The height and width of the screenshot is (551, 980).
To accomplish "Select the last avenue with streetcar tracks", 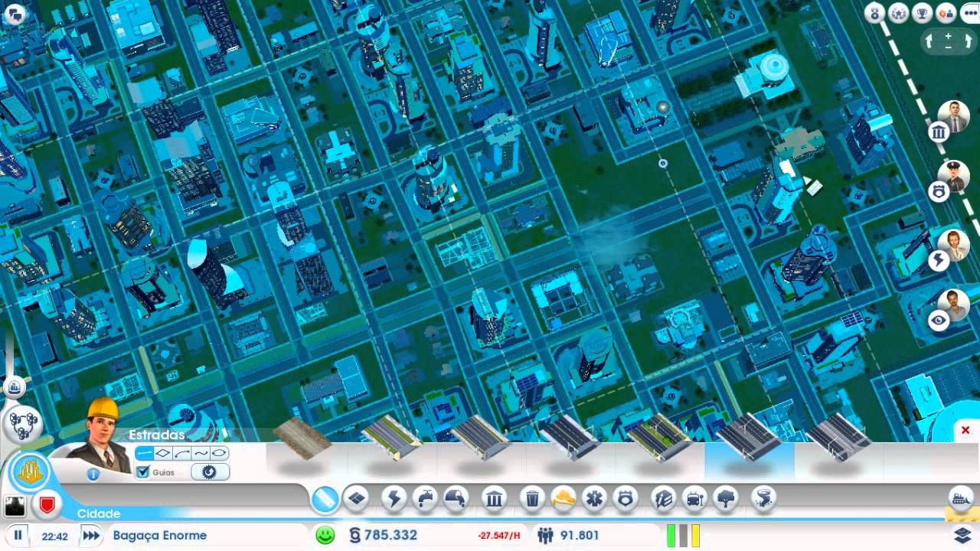I will [x=838, y=439].
